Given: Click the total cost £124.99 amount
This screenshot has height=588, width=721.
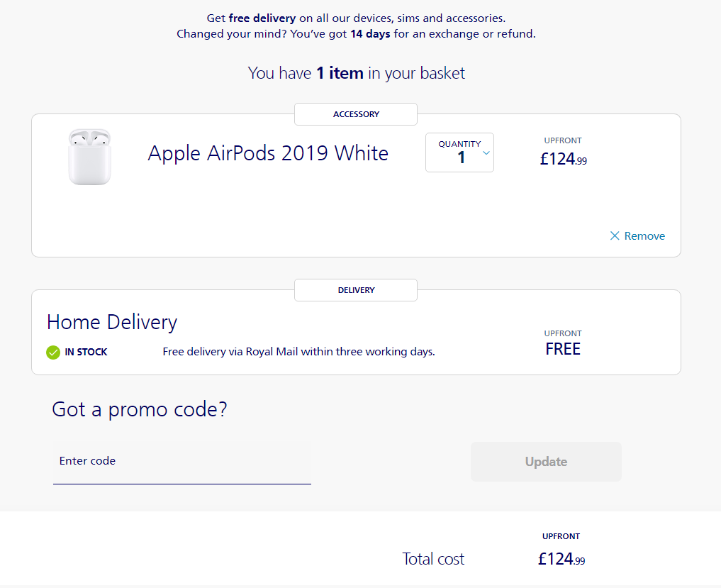Looking at the screenshot, I should coord(561,559).
